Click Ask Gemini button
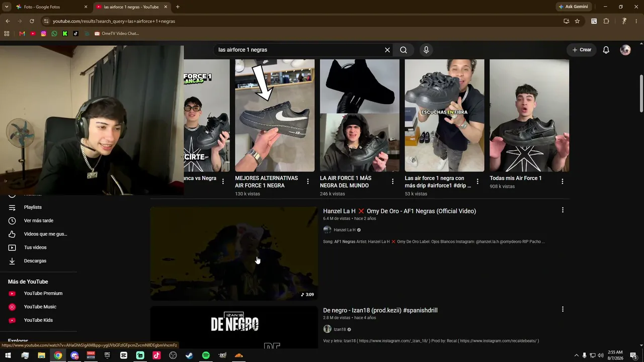 [573, 7]
